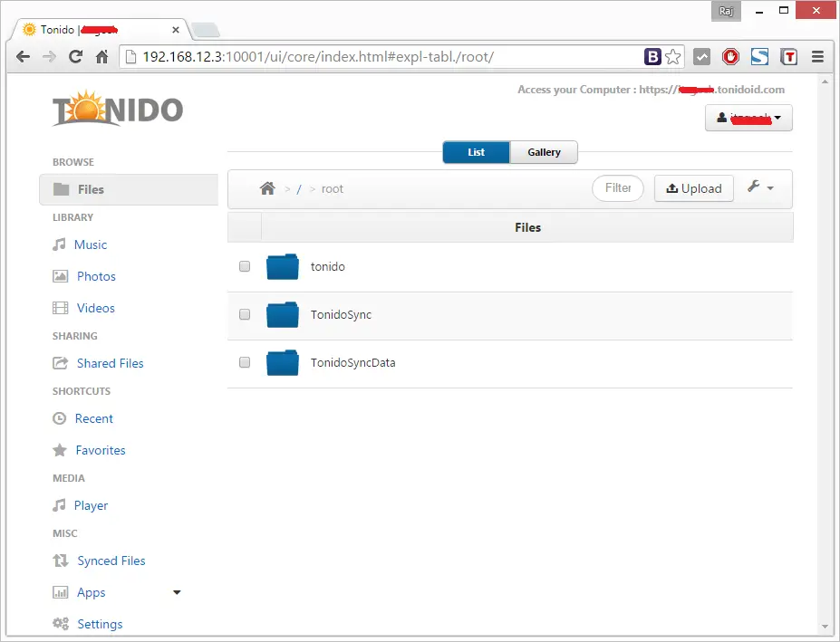Switch to List view

(x=477, y=152)
